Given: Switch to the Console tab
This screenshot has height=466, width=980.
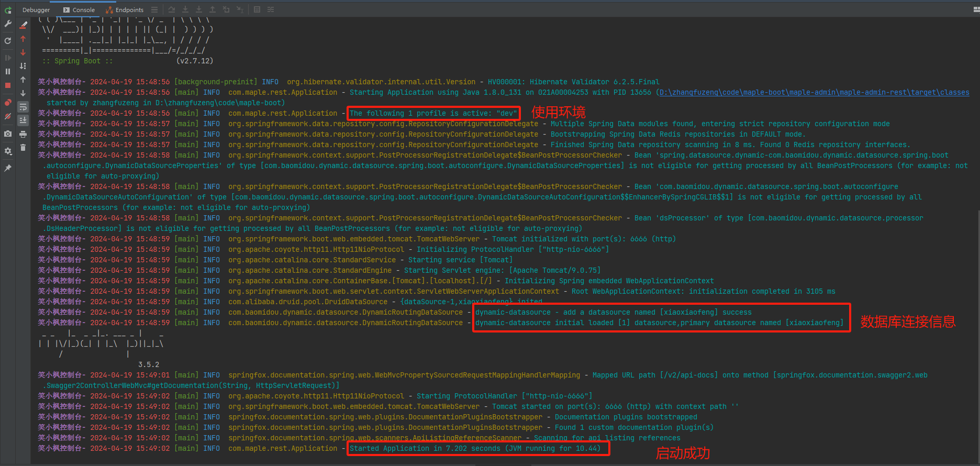Looking at the screenshot, I should point(79,10).
